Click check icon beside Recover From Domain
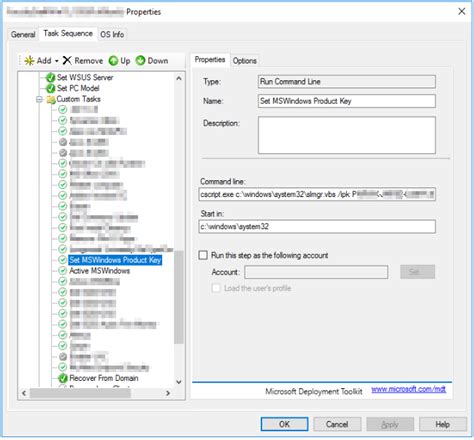The image size is (474, 440). (63, 378)
